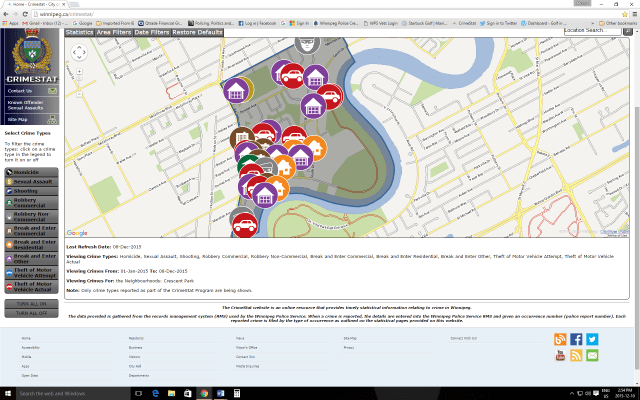Open the Statistics tab
The width and height of the screenshot is (640, 400).
[79, 32]
